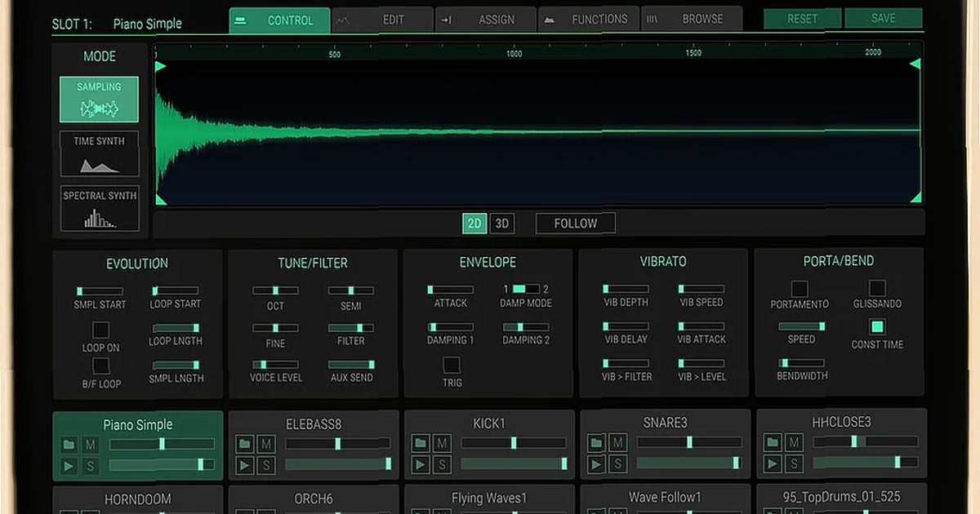Image resolution: width=980 pixels, height=514 pixels.
Task: Select the Sampling mode
Action: tap(98, 98)
